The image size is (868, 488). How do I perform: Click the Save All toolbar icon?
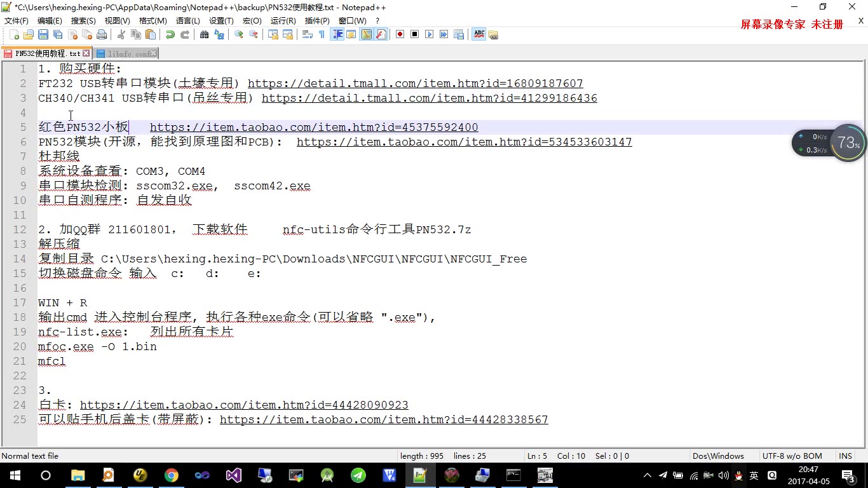[58, 34]
